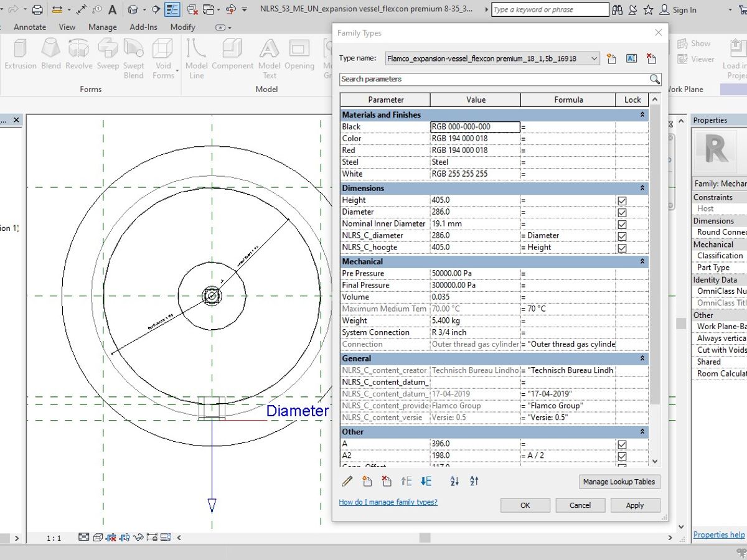Viewport: 747px width, 560px height.
Task: Click the pencil Edit Parameter icon
Action: [x=347, y=481]
